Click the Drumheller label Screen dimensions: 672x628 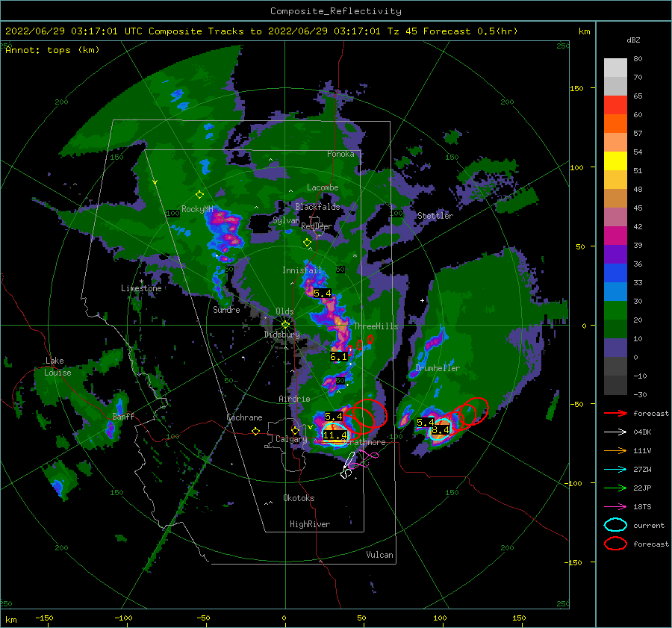tap(438, 368)
